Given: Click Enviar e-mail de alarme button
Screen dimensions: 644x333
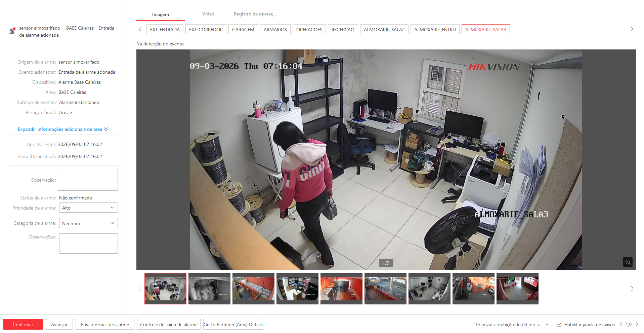Looking at the screenshot, I should [105, 324].
